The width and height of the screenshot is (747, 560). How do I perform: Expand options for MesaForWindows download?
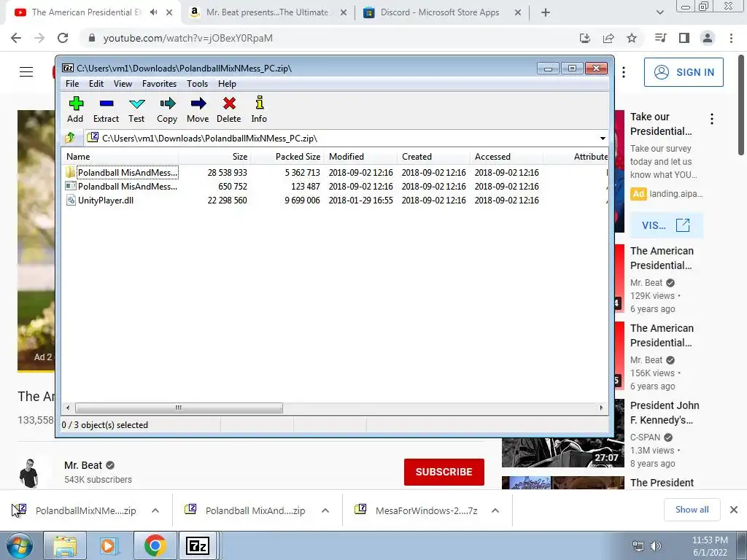[x=495, y=510]
